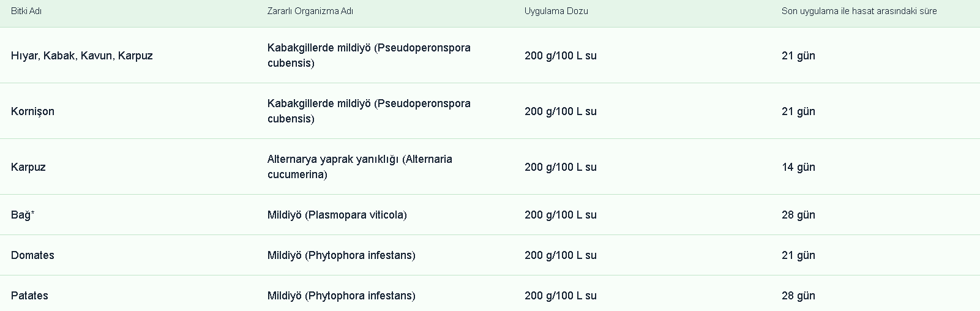This screenshot has width=980, height=311.
Task: Select the "Mildiyö (Plasmopara viticola)" cell
Action: point(337,215)
